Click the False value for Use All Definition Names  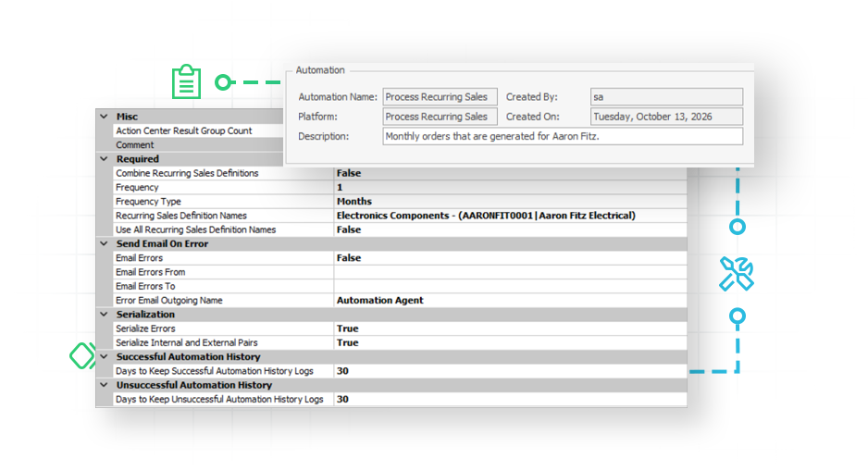[x=349, y=229]
